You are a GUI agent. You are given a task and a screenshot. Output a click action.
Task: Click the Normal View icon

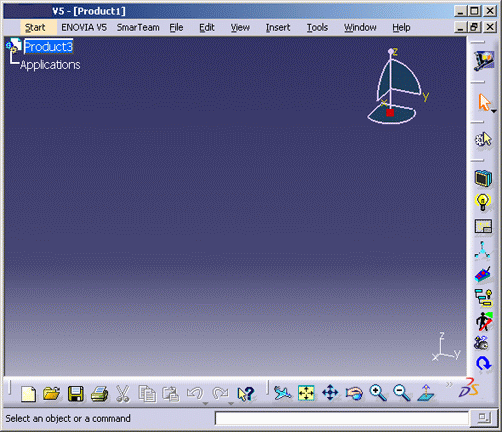click(x=426, y=393)
